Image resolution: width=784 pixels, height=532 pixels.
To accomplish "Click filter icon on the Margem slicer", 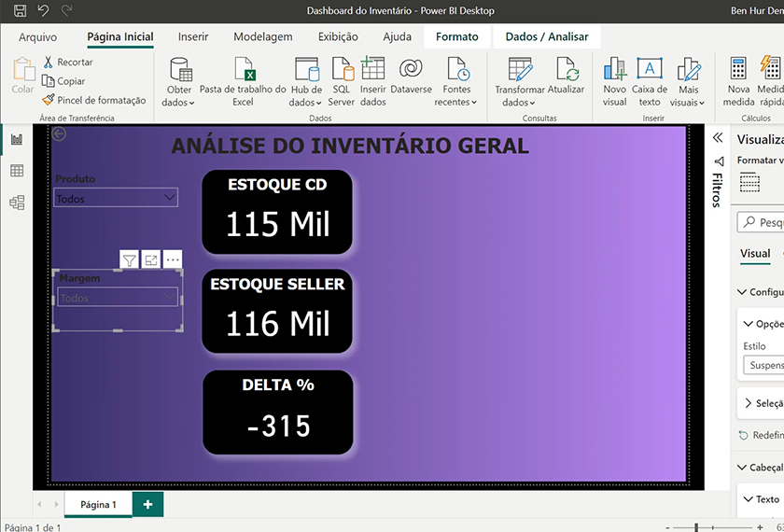I will coord(130,260).
